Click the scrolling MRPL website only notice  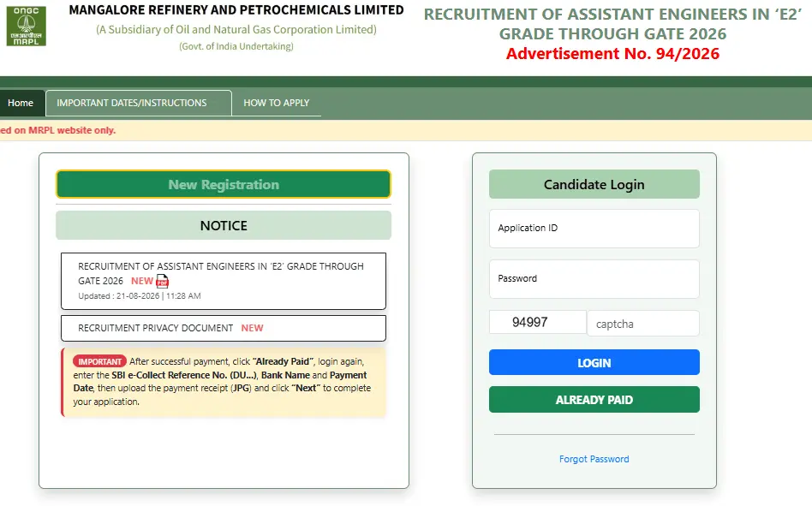coord(57,130)
